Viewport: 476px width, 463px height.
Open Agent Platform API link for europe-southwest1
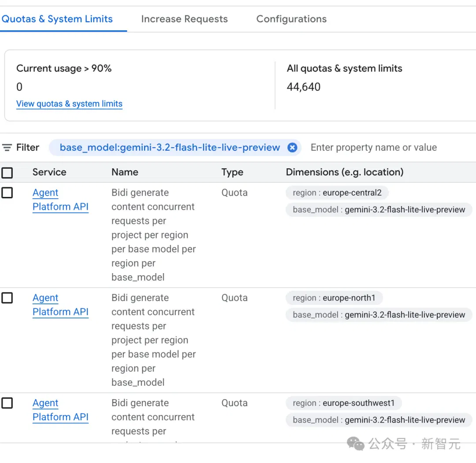(x=60, y=410)
